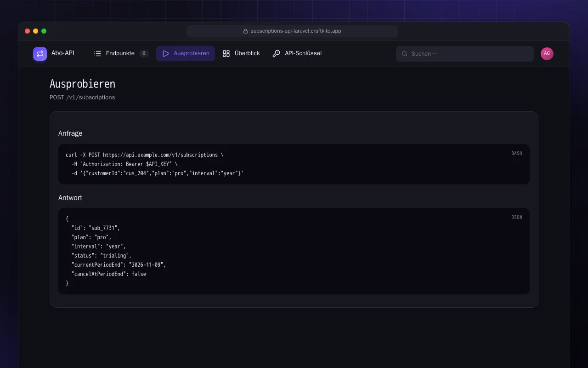Focus the Suchen search field
This screenshot has width=588, height=368.
465,54
